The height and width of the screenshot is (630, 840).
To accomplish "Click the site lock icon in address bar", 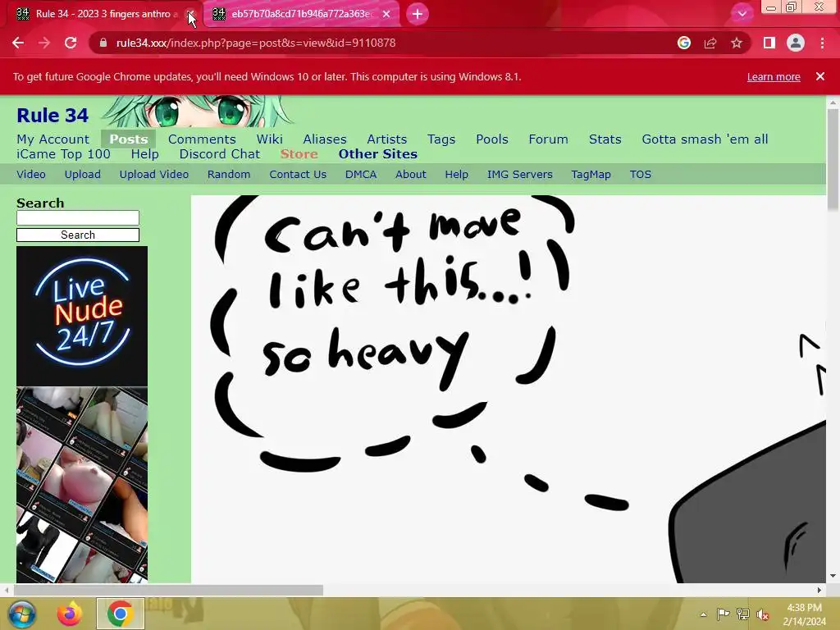I will (103, 43).
